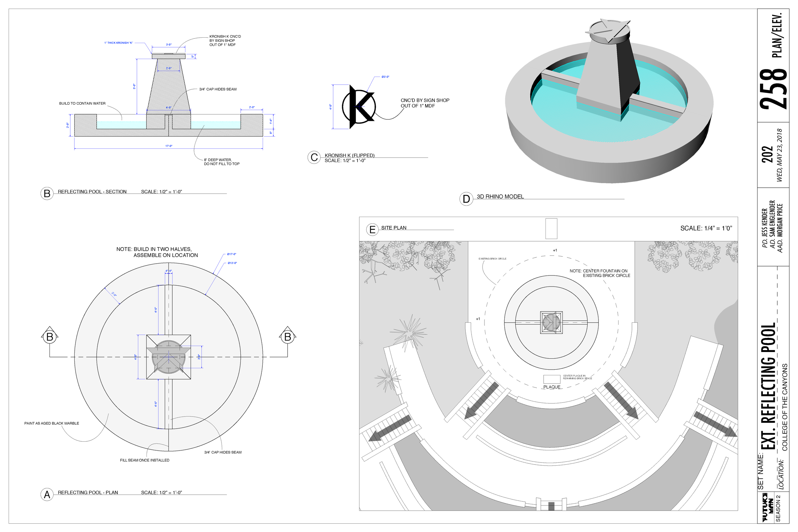This screenshot has width=798, height=532.
Task: Click the sheet number 258
Action: tap(773, 89)
